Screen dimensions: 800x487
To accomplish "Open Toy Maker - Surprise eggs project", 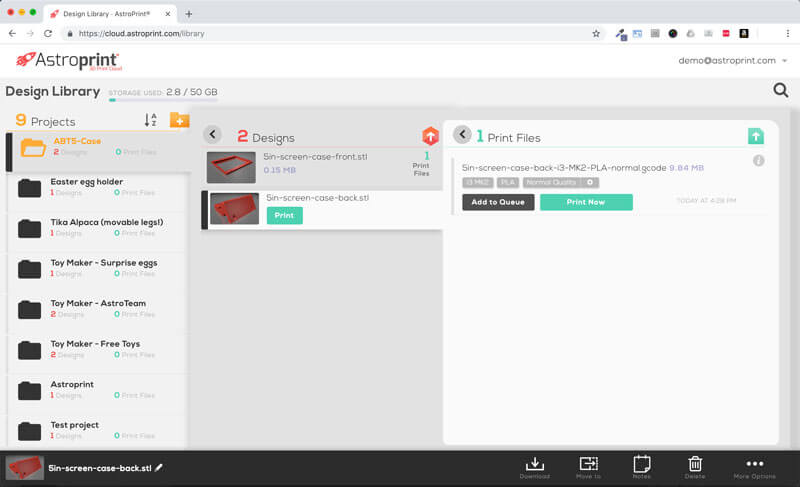I will pos(97,268).
